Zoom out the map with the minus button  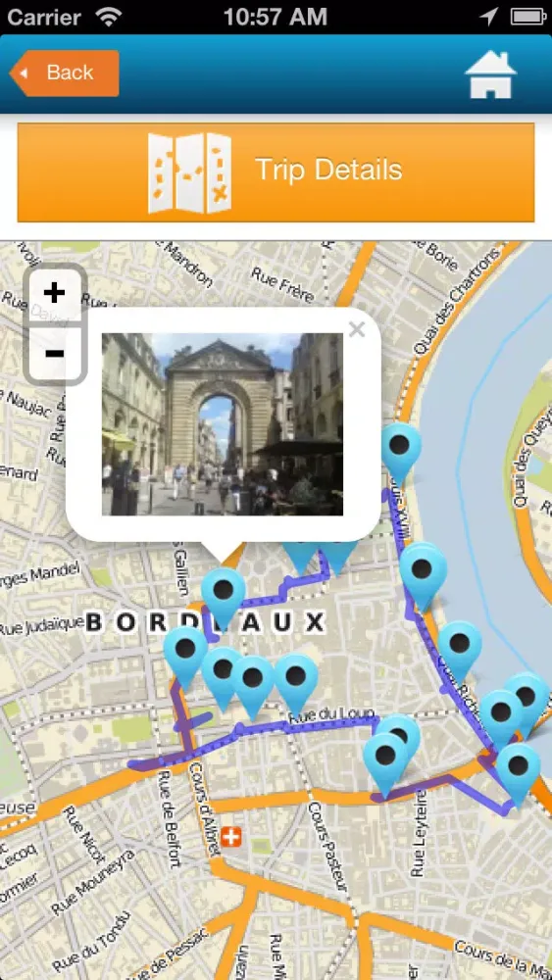[x=54, y=354]
